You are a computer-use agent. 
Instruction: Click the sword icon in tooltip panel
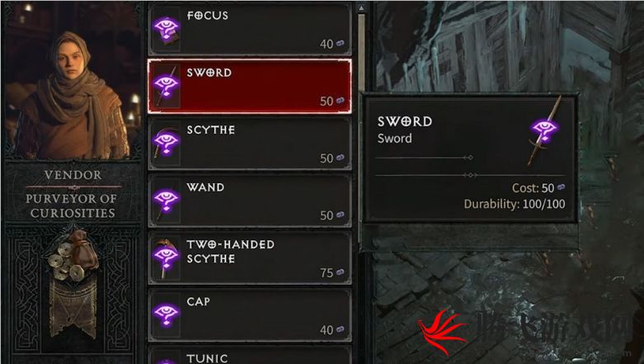pos(543,130)
